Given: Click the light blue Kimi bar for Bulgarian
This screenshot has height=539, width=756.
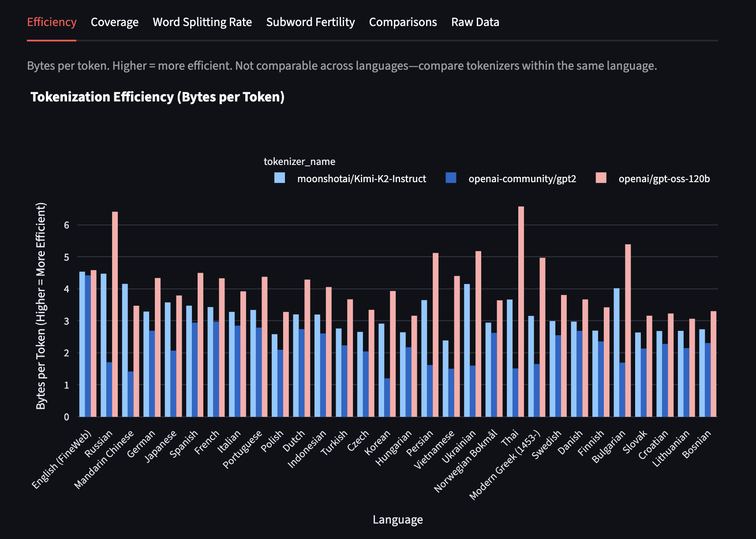Looking at the screenshot, I should pos(616,352).
